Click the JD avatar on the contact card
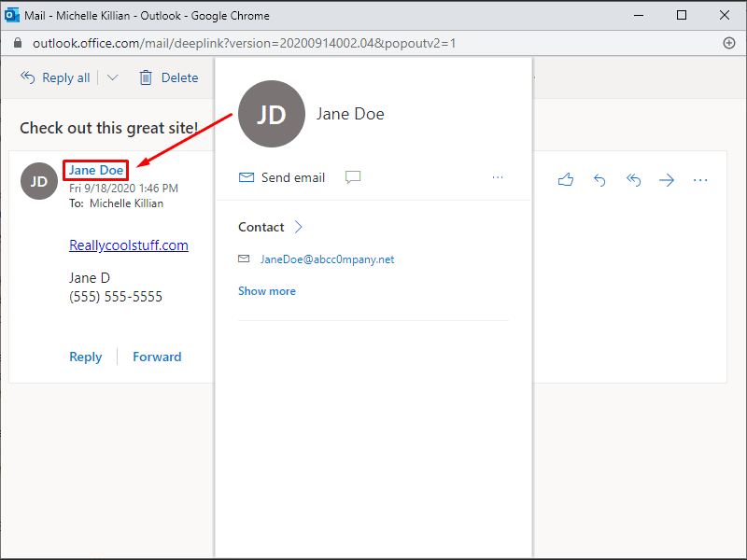Image resolution: width=747 pixels, height=560 pixels. click(272, 114)
